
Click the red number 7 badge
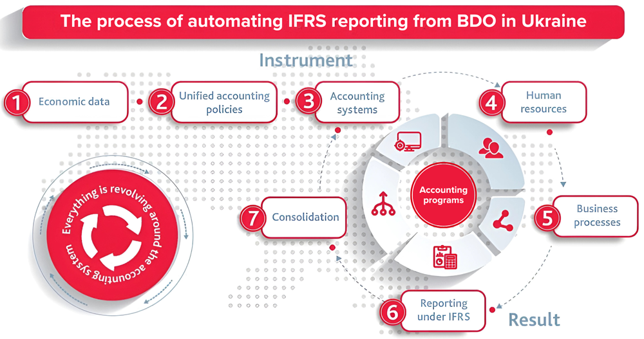pos(252,217)
